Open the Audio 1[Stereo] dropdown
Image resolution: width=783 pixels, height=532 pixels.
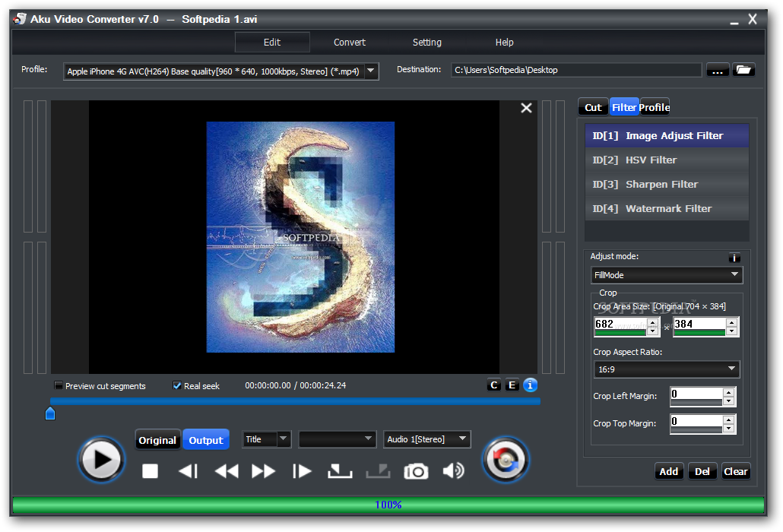[427, 439]
